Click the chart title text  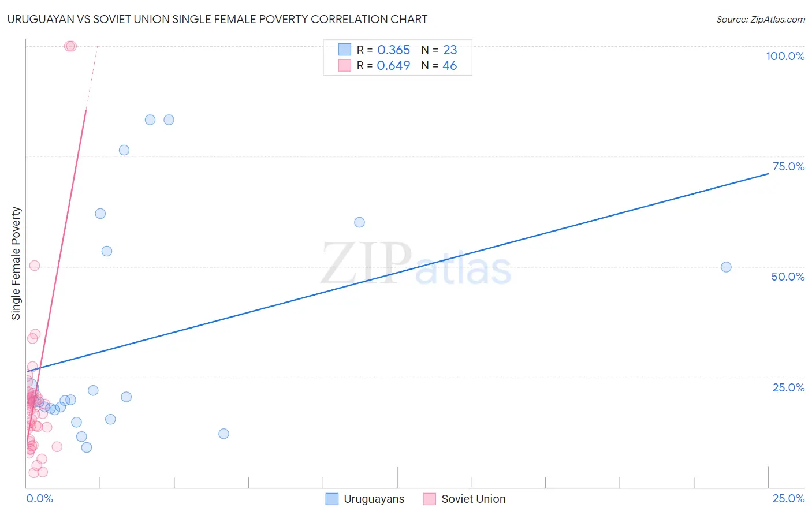click(217, 19)
